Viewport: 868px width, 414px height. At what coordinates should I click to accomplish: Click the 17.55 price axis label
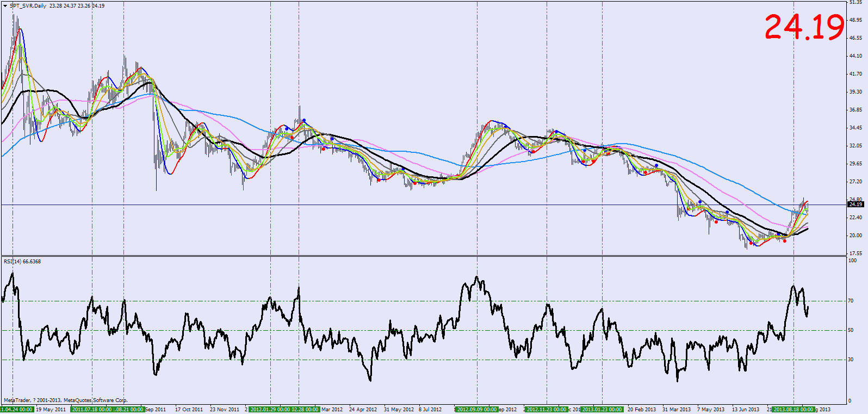tap(855, 254)
